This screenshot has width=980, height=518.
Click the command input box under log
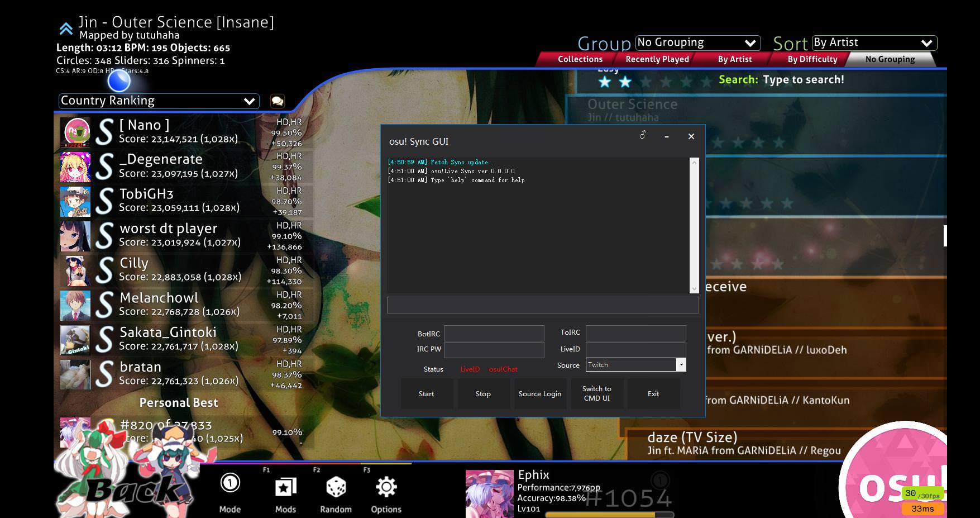(543, 305)
